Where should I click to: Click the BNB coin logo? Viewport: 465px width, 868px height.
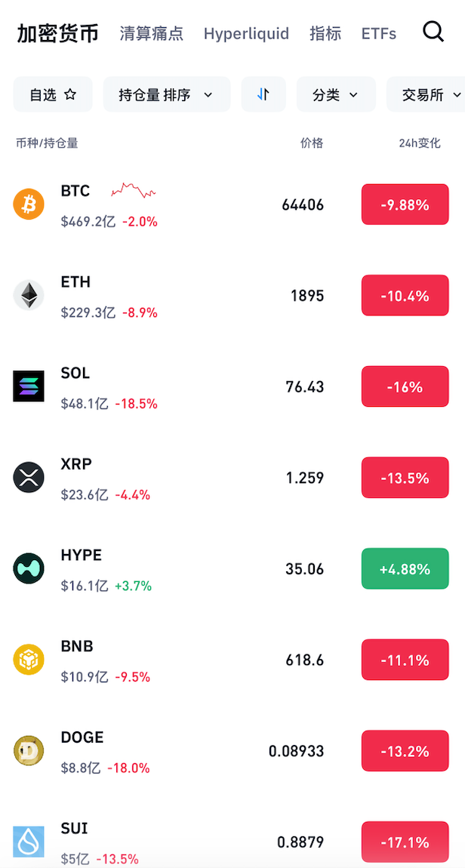(29, 660)
